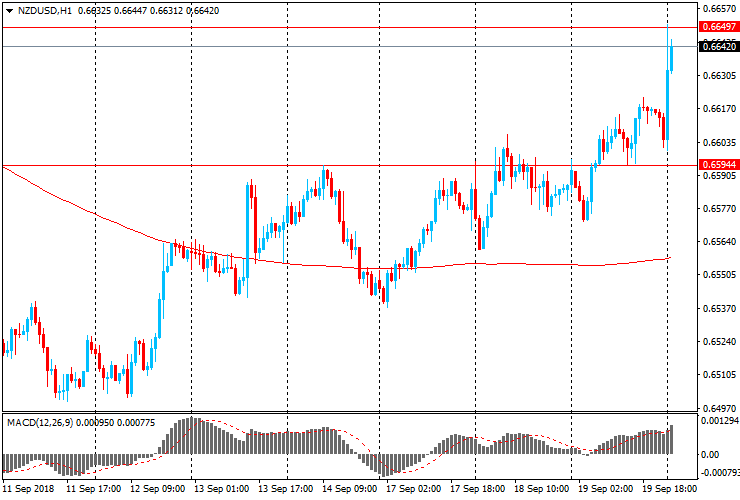Click the 0.00 MACD zero level value
Screen dimensions: 740x500
tap(710, 455)
